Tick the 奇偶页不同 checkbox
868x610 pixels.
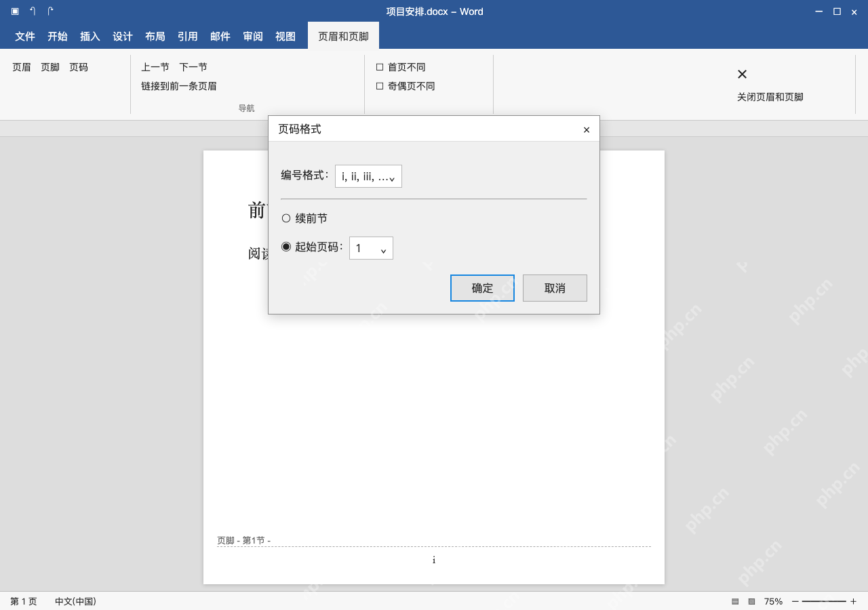point(380,86)
